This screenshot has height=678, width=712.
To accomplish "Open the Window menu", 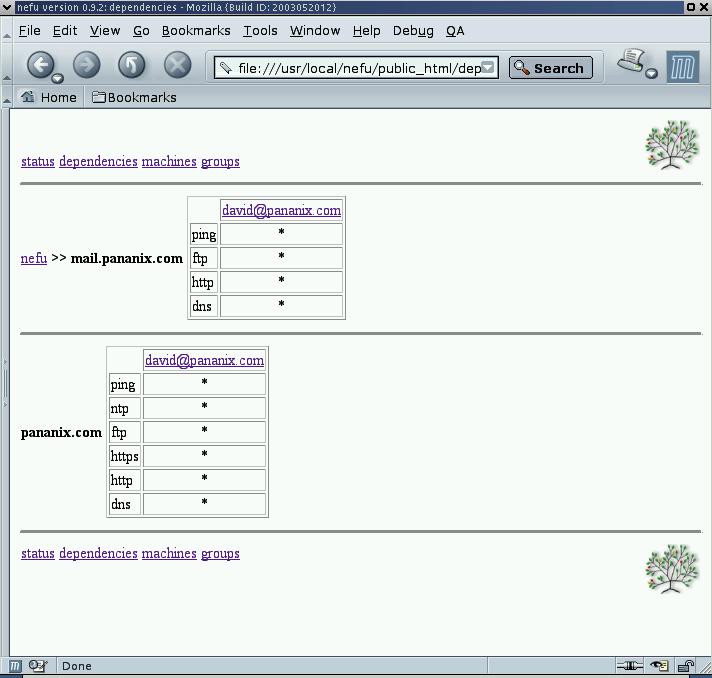I will pos(315,31).
